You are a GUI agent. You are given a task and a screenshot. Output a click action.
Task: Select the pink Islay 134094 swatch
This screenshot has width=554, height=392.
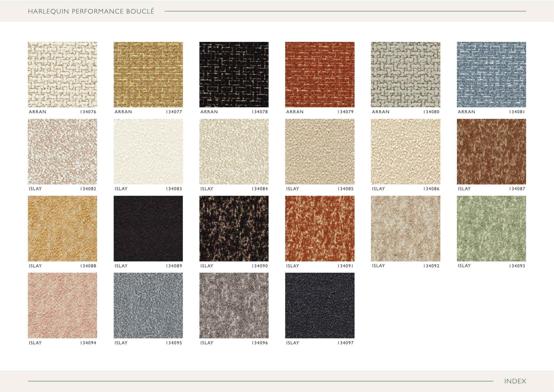(62, 305)
